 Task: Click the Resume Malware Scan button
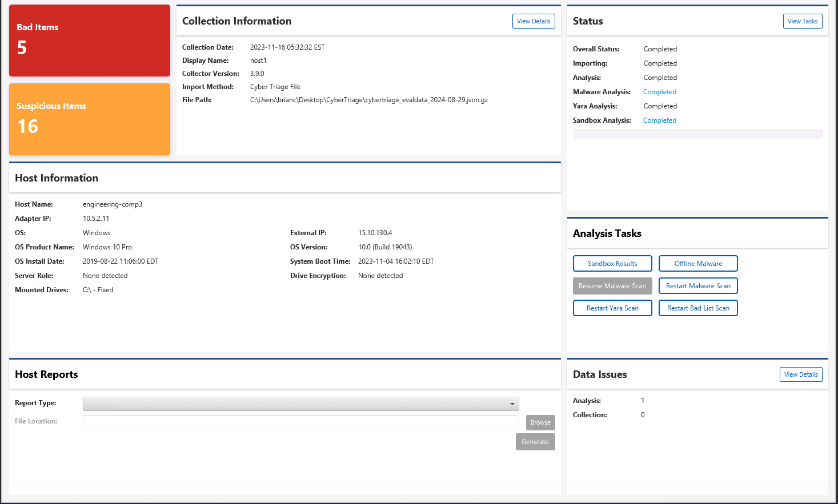(612, 286)
